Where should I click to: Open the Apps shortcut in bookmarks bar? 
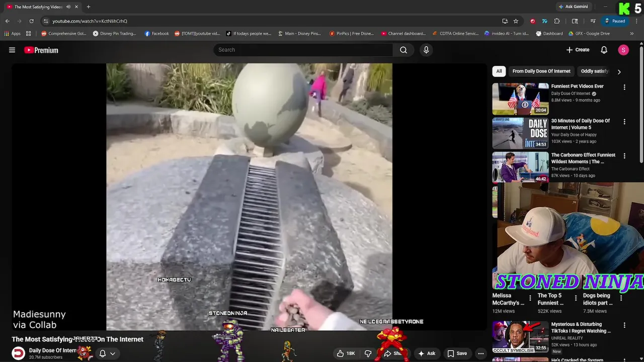coord(13,34)
